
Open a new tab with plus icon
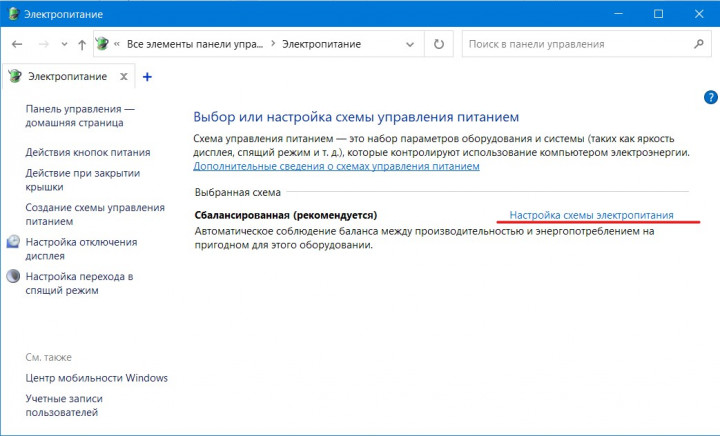click(147, 76)
